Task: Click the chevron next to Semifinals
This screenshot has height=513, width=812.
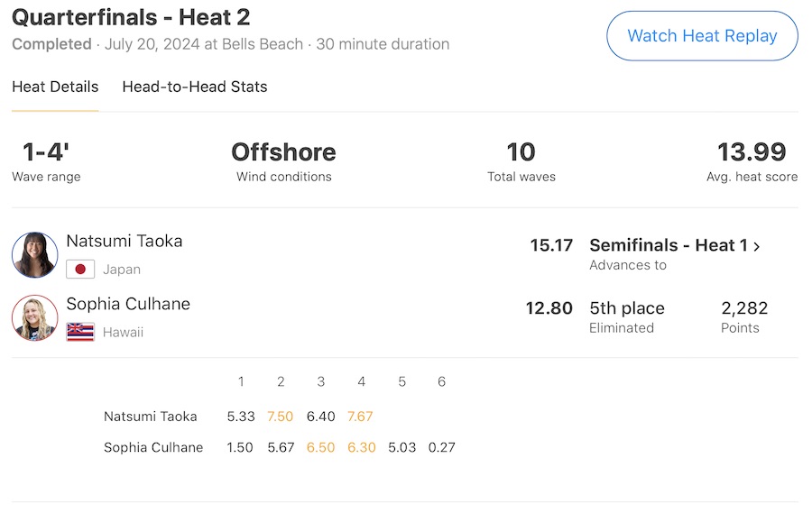Action: coord(756,246)
